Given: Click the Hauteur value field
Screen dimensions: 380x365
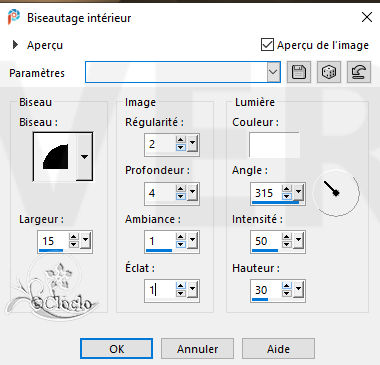Looking at the screenshot, I should point(266,290).
